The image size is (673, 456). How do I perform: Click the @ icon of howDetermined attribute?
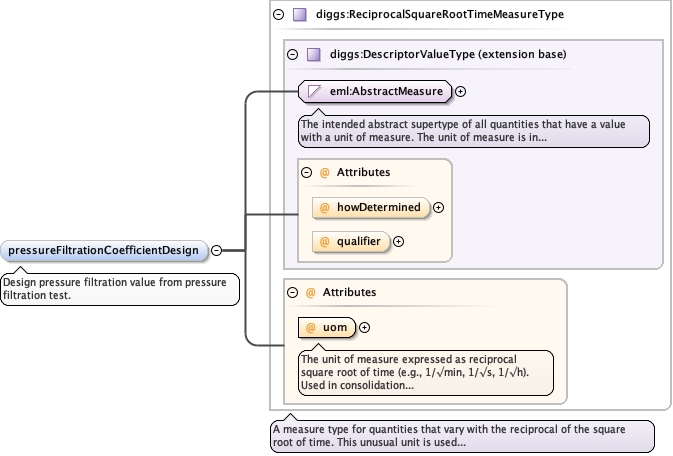point(325,208)
